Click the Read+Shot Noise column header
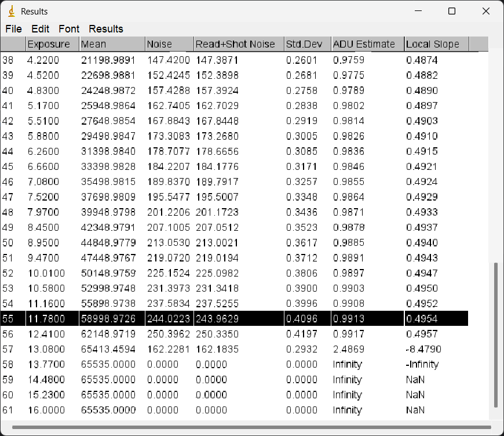 tap(238, 44)
